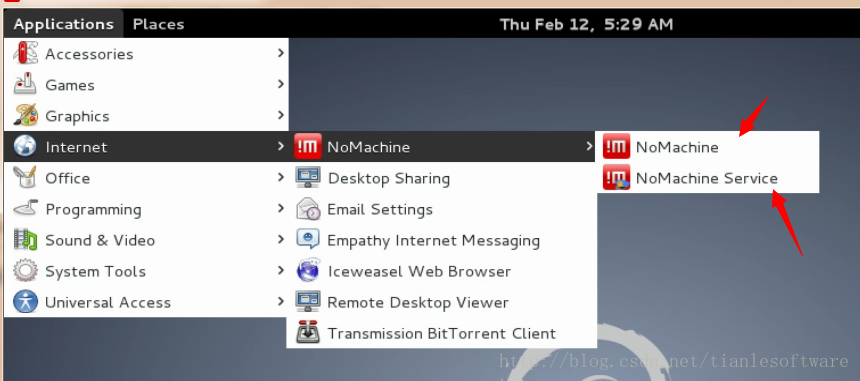The image size is (860, 381).
Task: Click the Sound & Video film icon
Action: [25, 240]
